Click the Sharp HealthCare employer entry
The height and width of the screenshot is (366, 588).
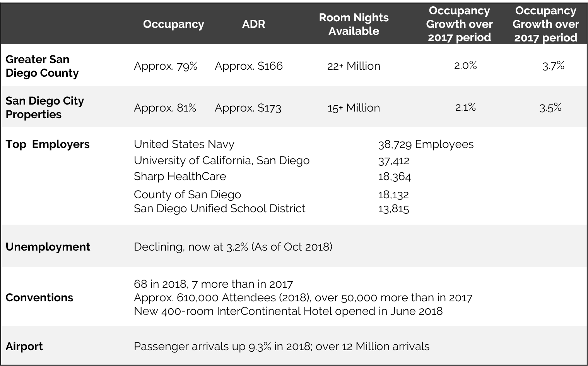(180, 177)
